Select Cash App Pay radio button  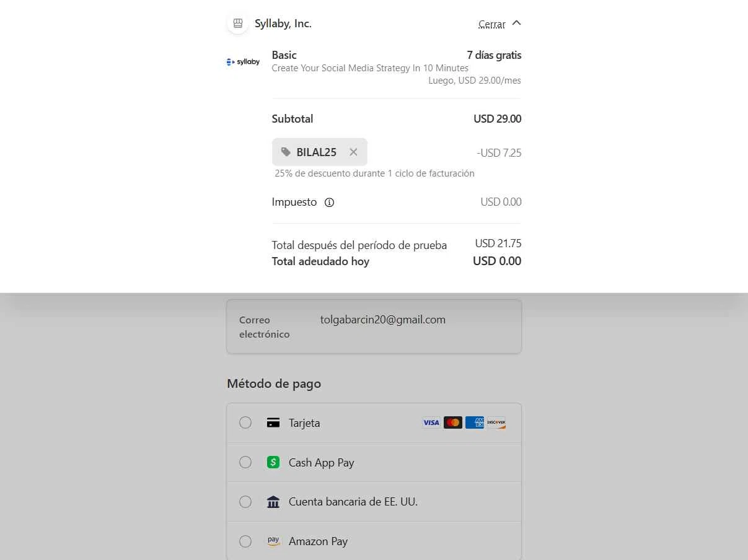coord(245,462)
